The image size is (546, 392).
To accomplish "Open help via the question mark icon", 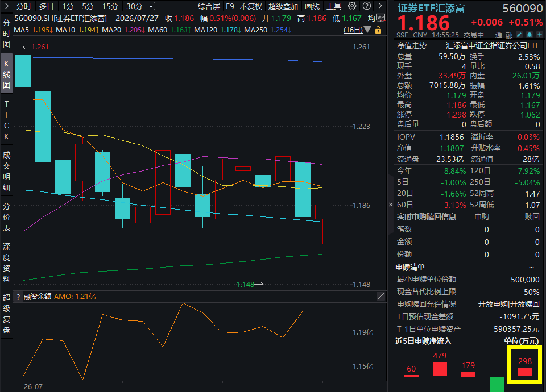I will click(x=367, y=6).
